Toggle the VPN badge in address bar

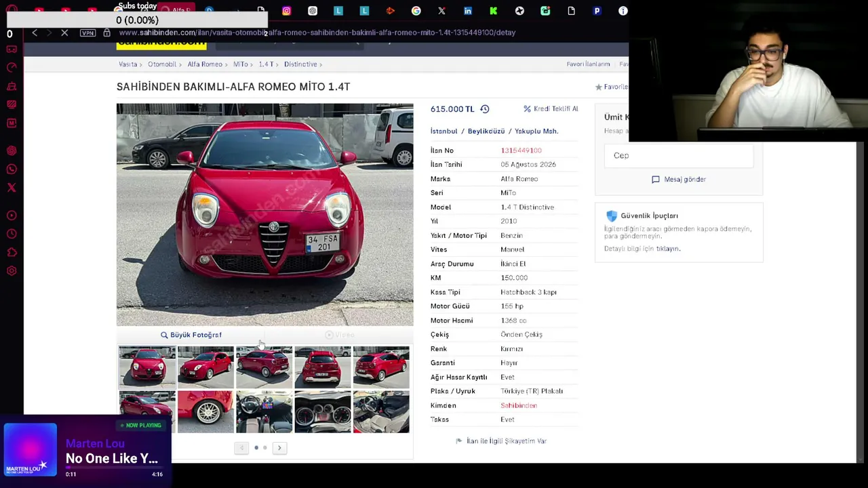point(87,33)
